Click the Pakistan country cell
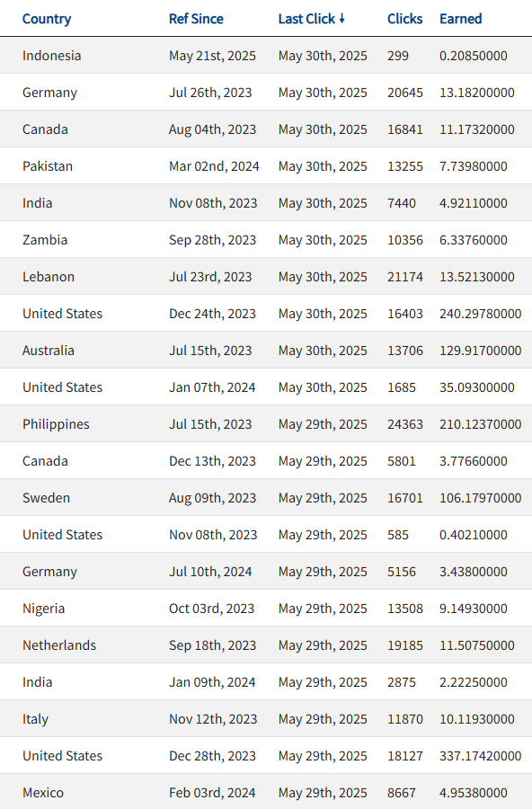532x809 pixels. pyautogui.click(x=48, y=166)
